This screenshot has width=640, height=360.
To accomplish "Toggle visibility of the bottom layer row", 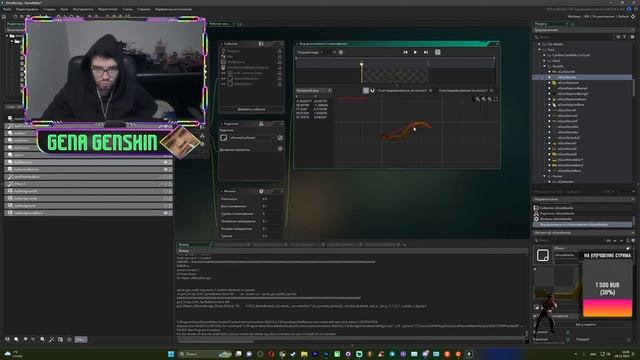I will pyautogui.click(x=166, y=213).
